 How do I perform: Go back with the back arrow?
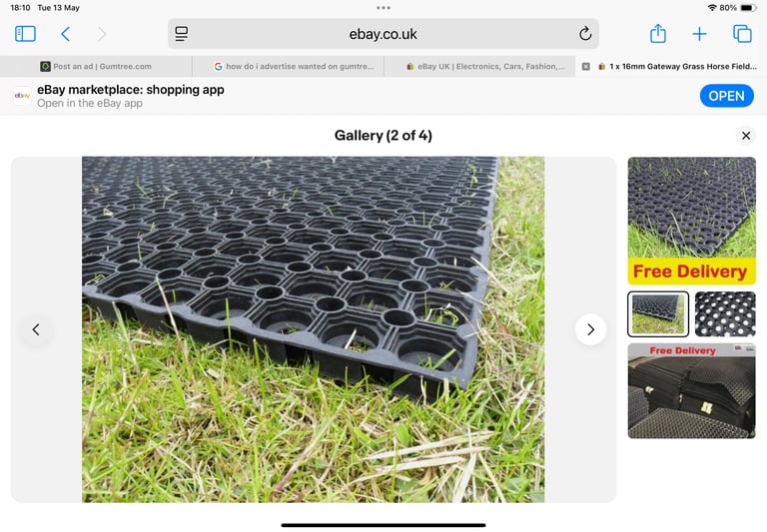click(x=66, y=34)
